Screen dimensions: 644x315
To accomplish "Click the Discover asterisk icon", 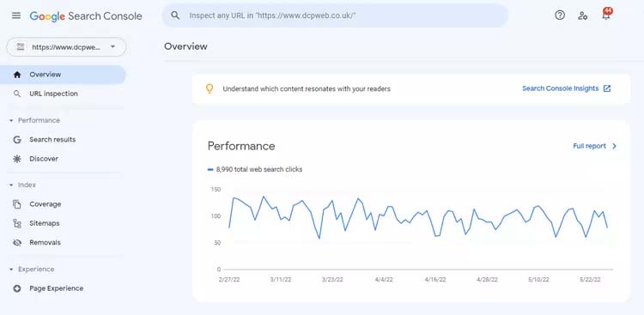I will (17, 159).
